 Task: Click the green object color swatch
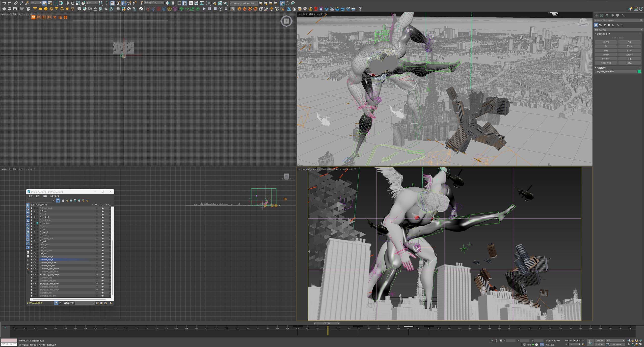[x=639, y=72]
